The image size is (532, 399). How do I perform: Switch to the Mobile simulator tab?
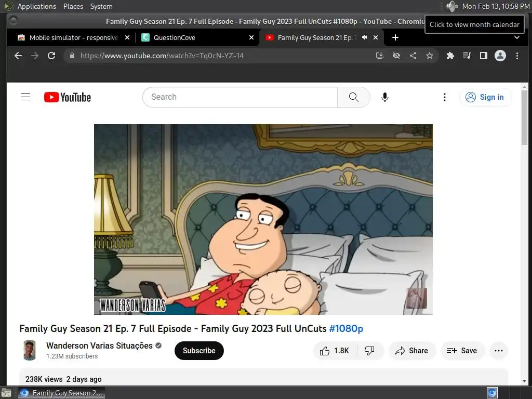(73, 37)
